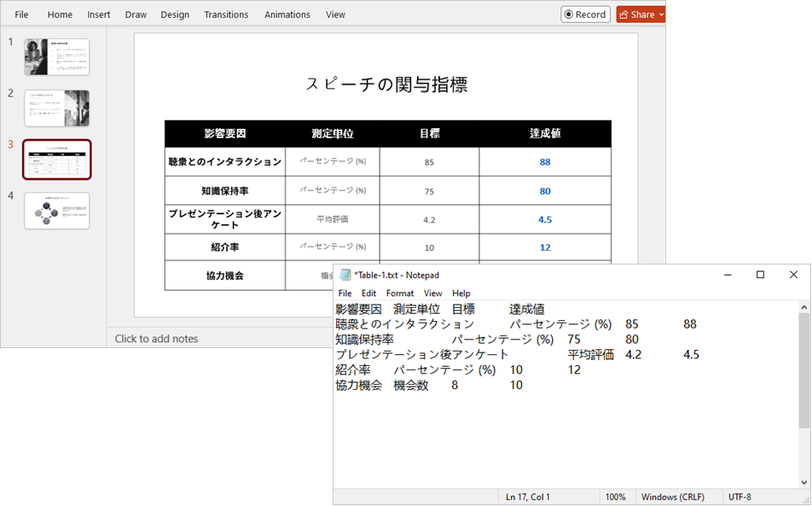Maximize the Notepad window
Image resolution: width=812 pixels, height=506 pixels.
(760, 275)
